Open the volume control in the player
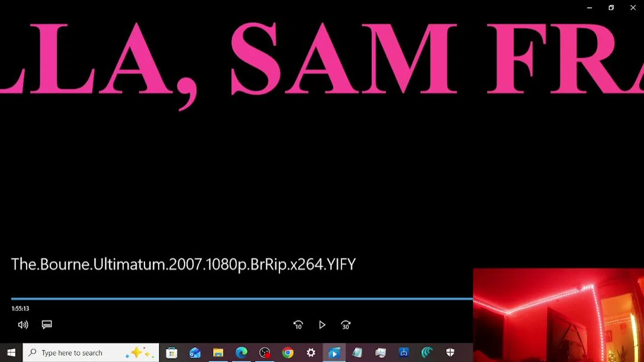The width and height of the screenshot is (644, 362). 23,325
